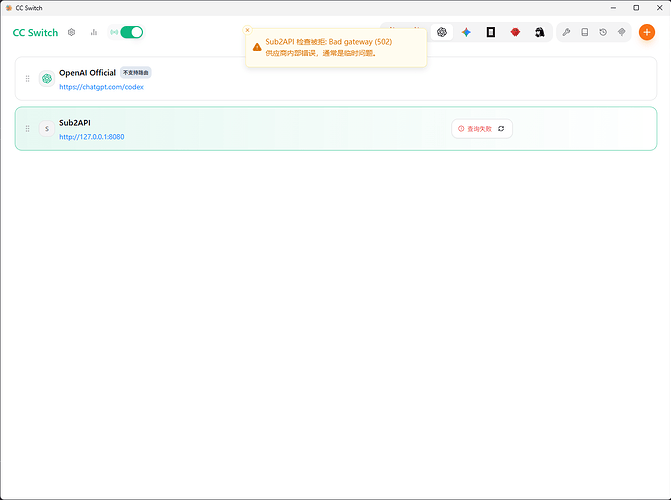The height and width of the screenshot is (500, 671).
Task: Open settings via gear icon beside CC Switch
Action: [71, 32]
